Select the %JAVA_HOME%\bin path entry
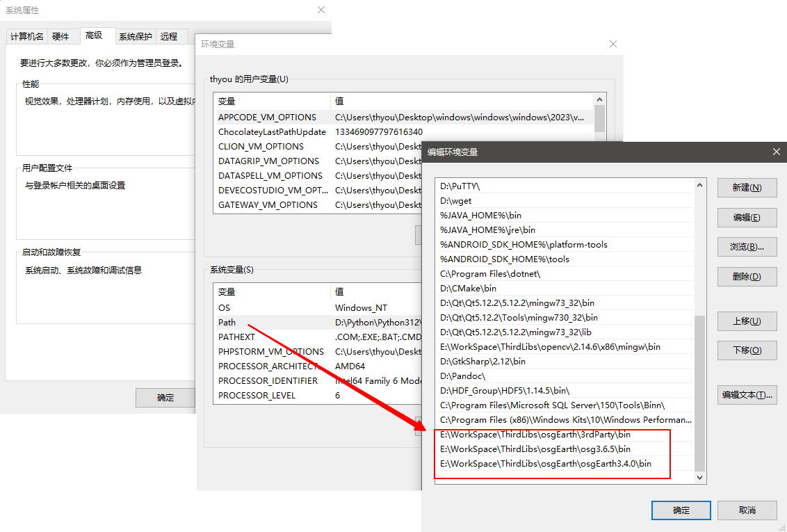 pos(480,216)
